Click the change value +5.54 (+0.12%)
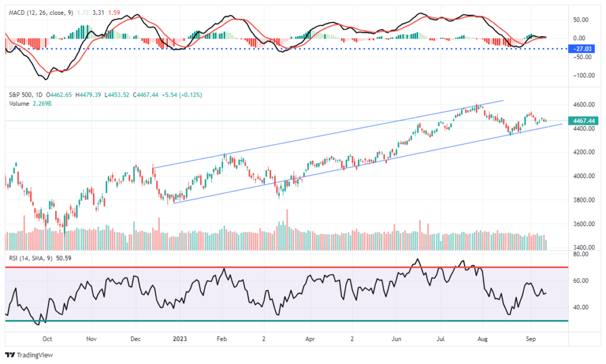Viewport: 606px width, 364px height. pos(182,95)
